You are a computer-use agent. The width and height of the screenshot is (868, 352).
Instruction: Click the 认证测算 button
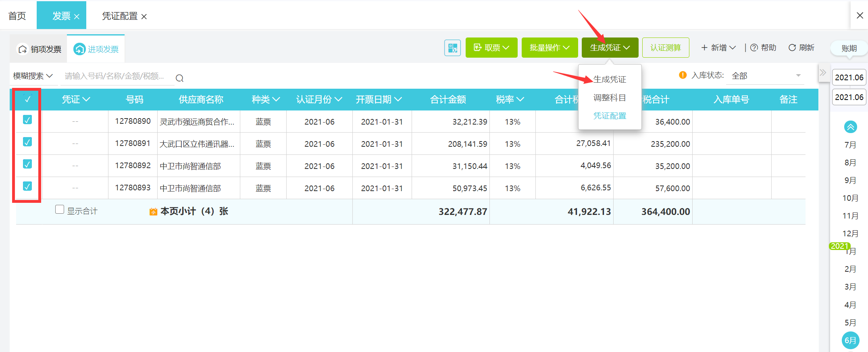click(x=665, y=48)
